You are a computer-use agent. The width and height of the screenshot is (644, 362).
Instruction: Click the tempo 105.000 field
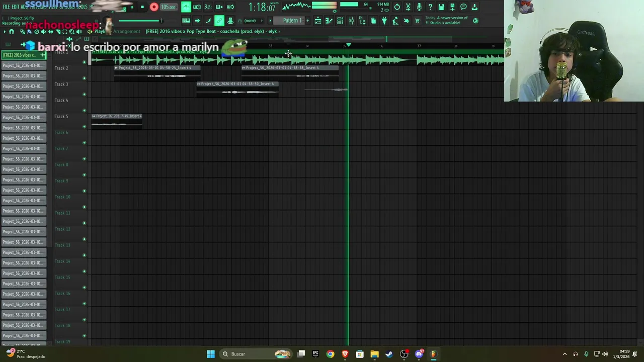click(x=168, y=7)
